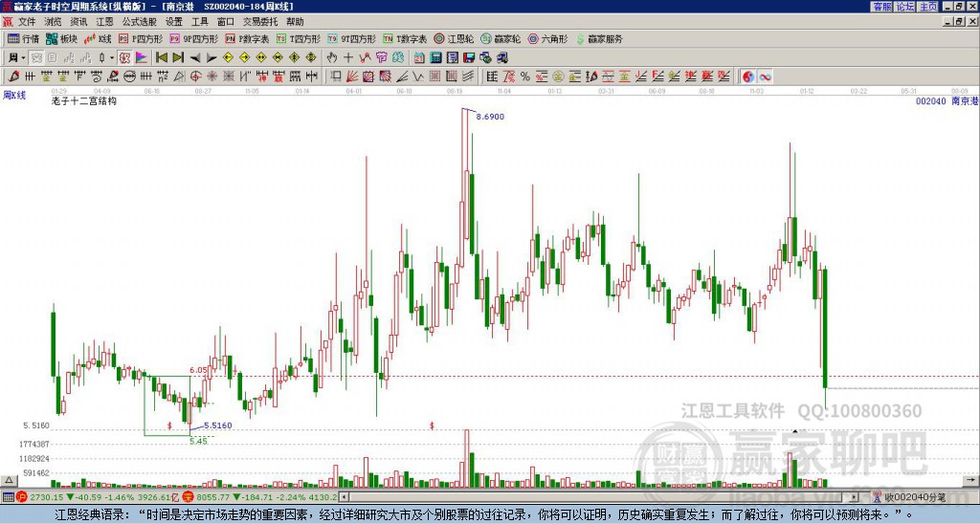
Task: Click the 周K线 period label
Action: point(14,96)
